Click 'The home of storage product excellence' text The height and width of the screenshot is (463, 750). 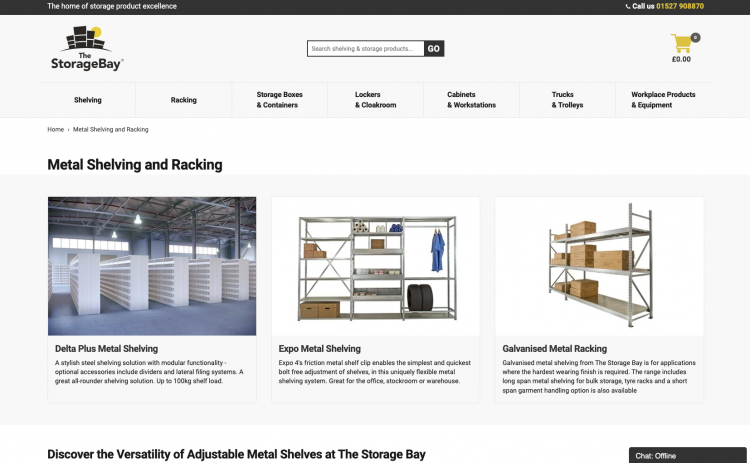coord(112,6)
